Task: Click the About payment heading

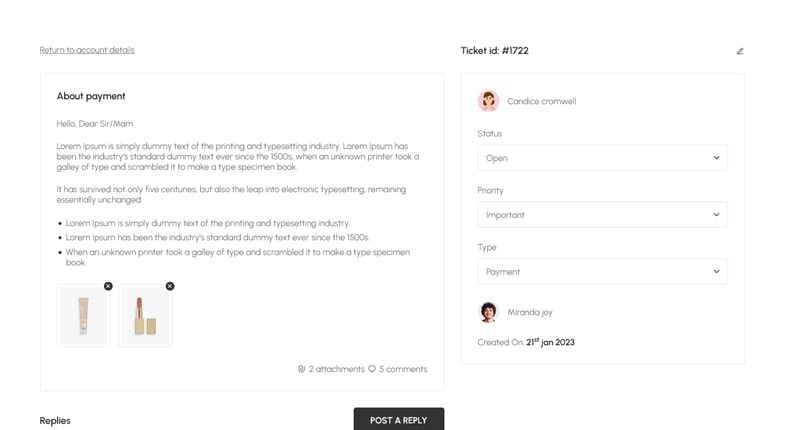Action: pos(91,96)
